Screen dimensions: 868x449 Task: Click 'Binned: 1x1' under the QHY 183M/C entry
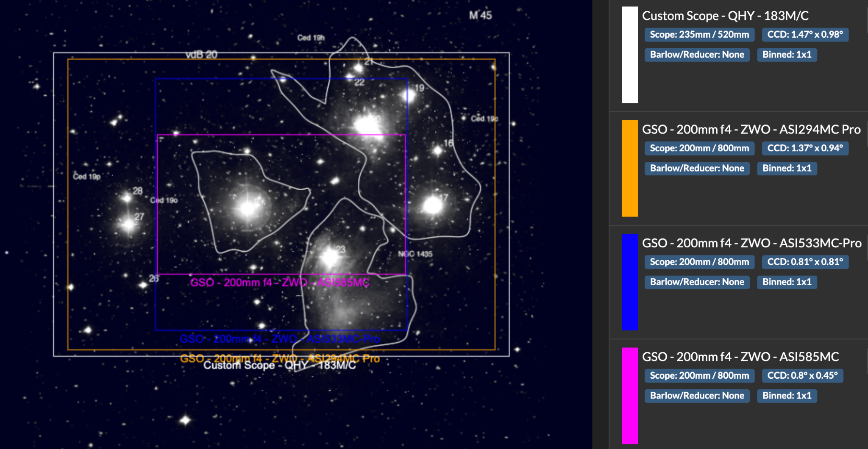coord(787,55)
